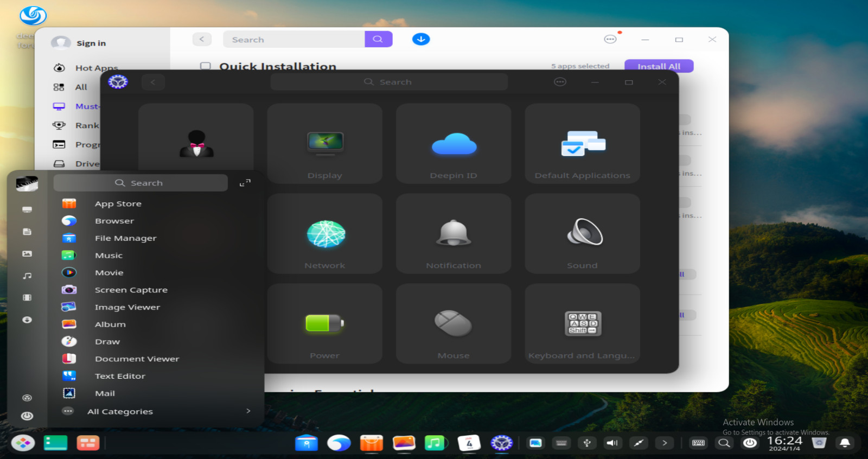The width and height of the screenshot is (868, 459).
Task: Open the App Store downloads manager icon
Action: 421,39
